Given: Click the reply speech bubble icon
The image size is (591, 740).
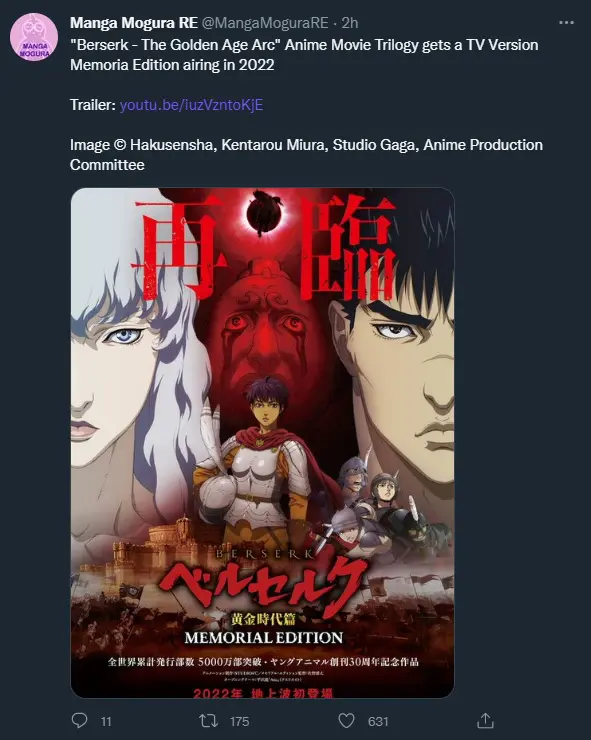Looking at the screenshot, I should (79, 721).
